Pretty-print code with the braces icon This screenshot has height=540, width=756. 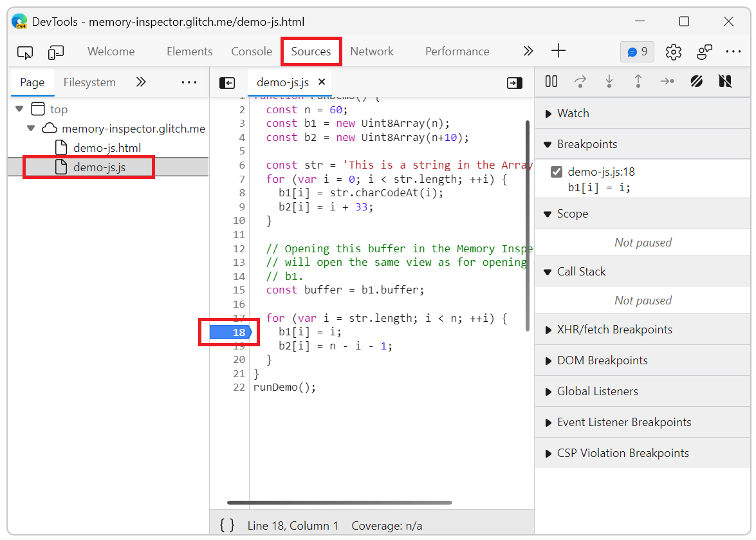pyautogui.click(x=226, y=525)
